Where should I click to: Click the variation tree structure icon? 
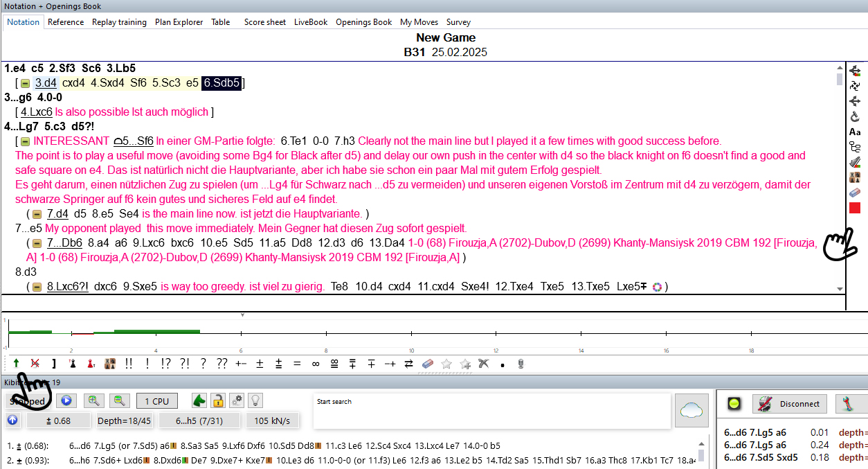pyautogui.click(x=855, y=147)
